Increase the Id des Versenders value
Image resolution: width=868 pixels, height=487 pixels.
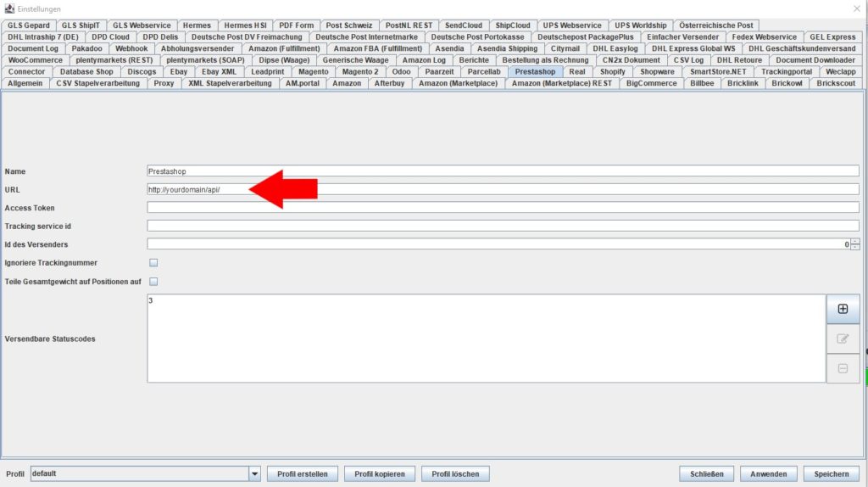point(855,241)
